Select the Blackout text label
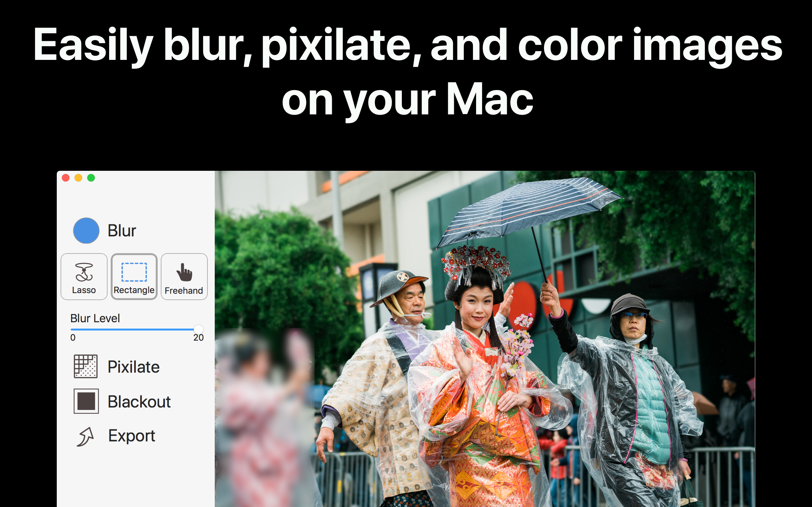Screen dimensions: 812x507 click(x=139, y=401)
